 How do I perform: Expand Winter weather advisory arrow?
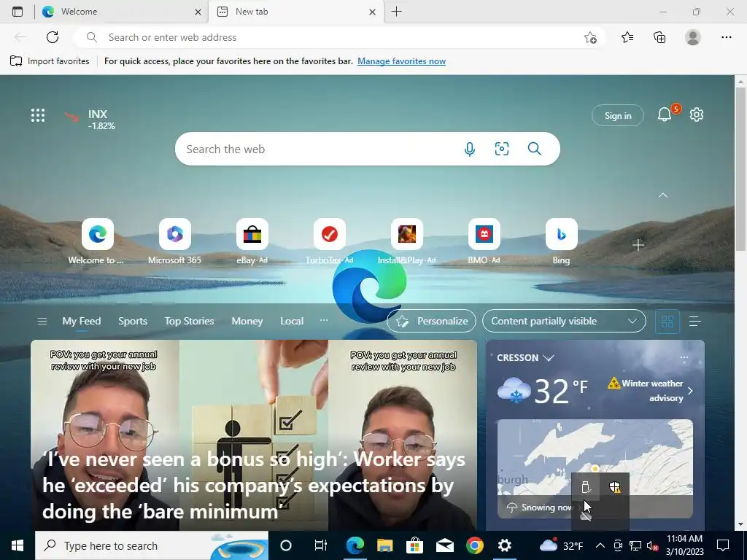tap(690, 391)
